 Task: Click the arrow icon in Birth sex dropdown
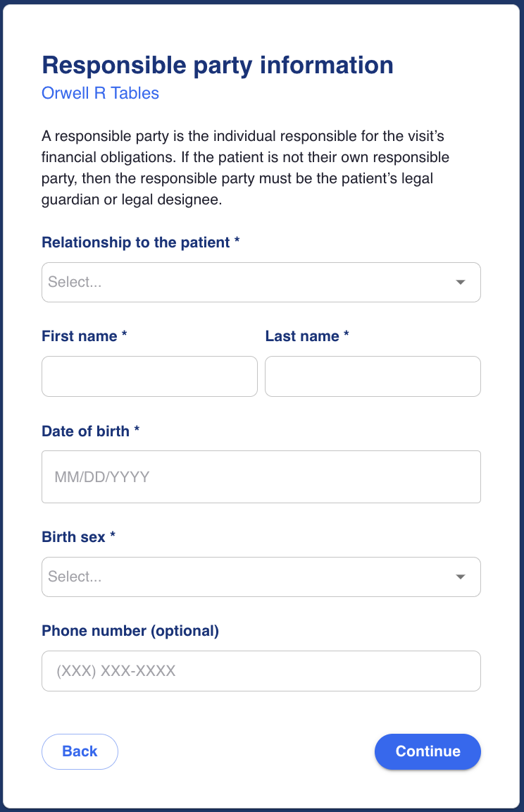tap(461, 577)
